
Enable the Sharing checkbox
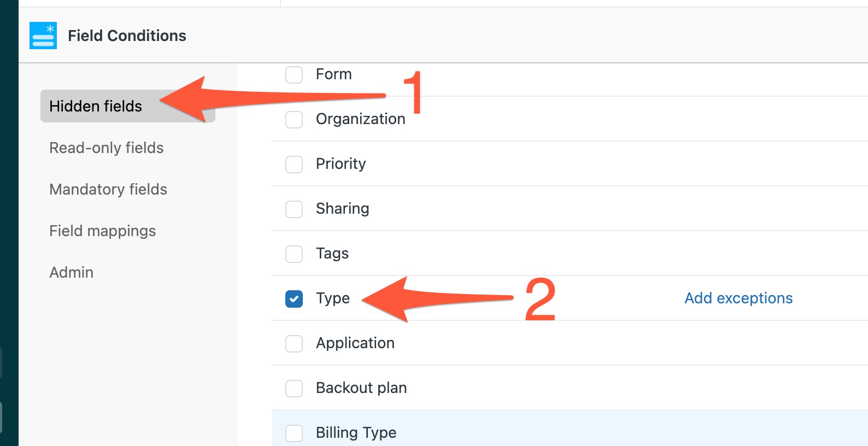(294, 209)
